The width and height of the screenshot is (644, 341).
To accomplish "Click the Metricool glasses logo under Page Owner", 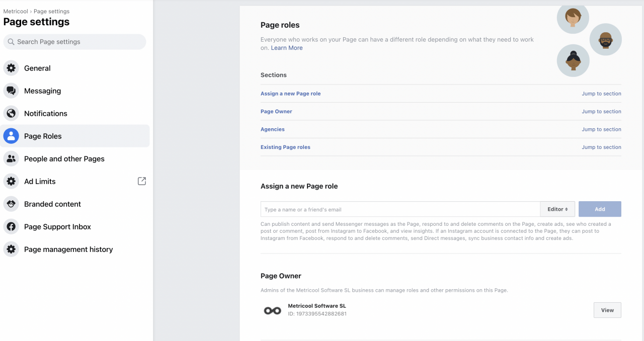I will point(272,310).
